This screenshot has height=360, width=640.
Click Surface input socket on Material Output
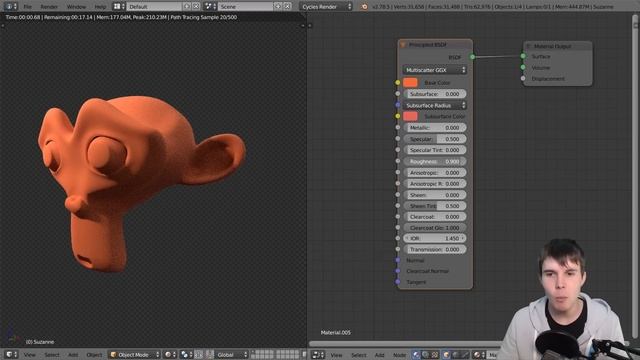click(523, 56)
